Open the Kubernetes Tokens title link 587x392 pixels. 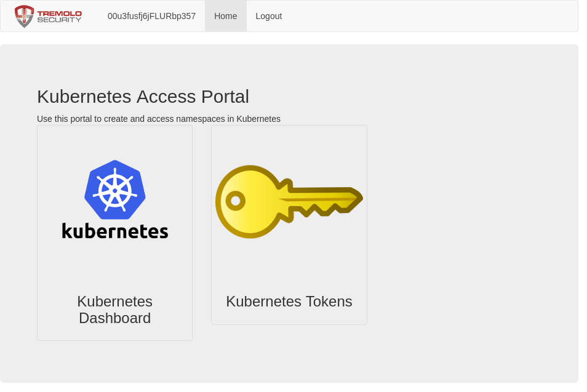[x=289, y=302]
